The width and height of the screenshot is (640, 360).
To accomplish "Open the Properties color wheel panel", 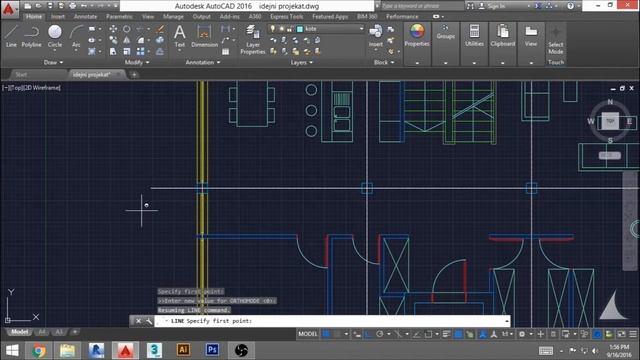I will [417, 35].
